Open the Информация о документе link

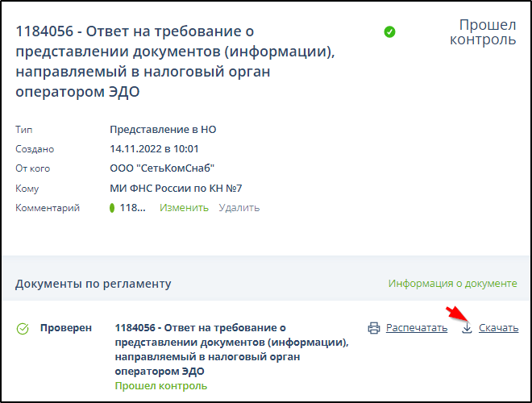pyautogui.click(x=452, y=284)
